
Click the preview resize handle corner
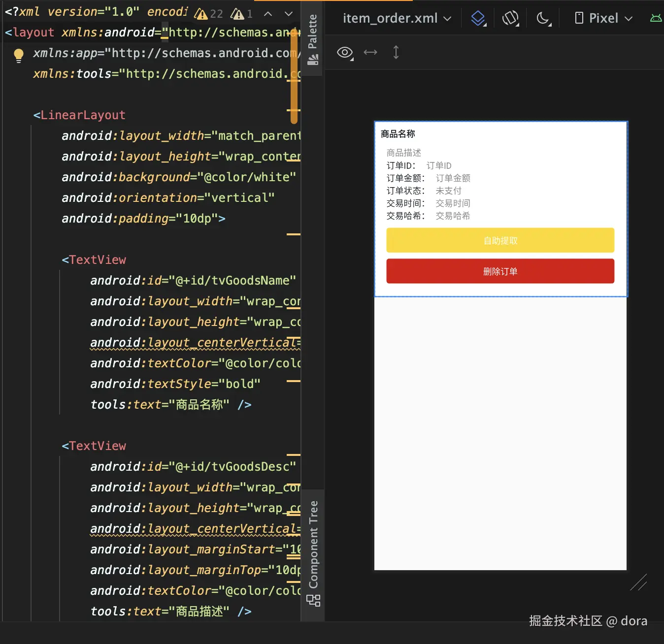(638, 582)
